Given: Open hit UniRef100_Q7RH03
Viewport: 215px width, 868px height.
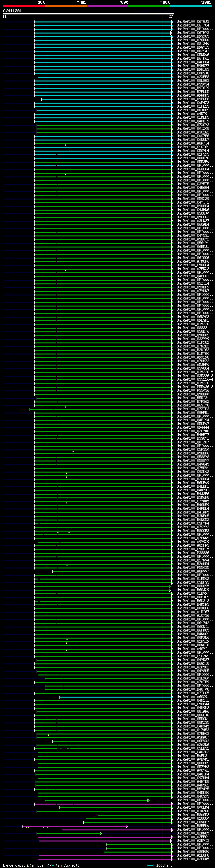Looking at the screenshot, I should [193, 734].
